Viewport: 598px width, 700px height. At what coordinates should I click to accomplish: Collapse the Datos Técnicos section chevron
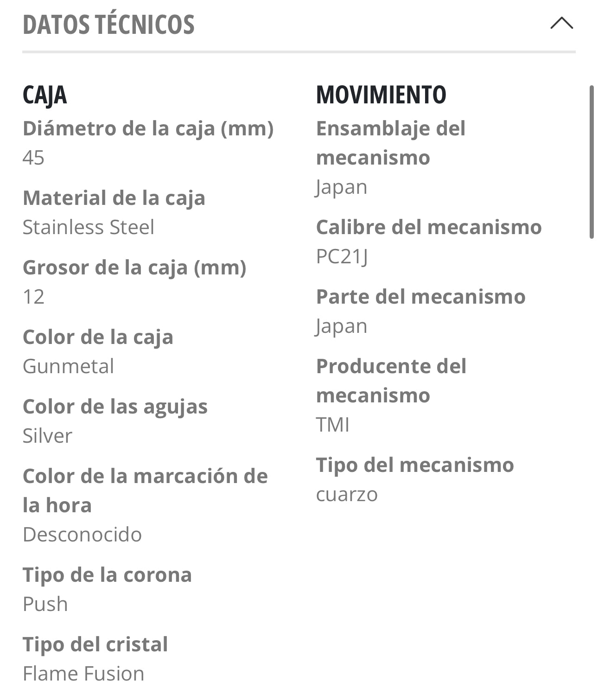click(x=561, y=24)
